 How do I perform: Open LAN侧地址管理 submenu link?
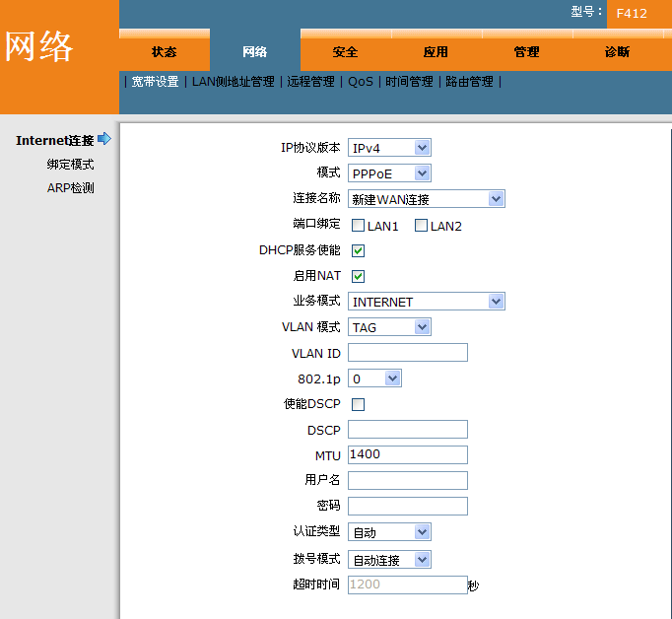coord(234,82)
